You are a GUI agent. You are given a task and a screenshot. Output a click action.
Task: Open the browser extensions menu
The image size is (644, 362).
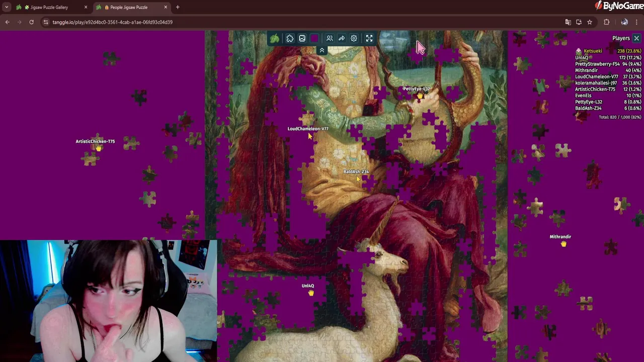[x=606, y=22]
